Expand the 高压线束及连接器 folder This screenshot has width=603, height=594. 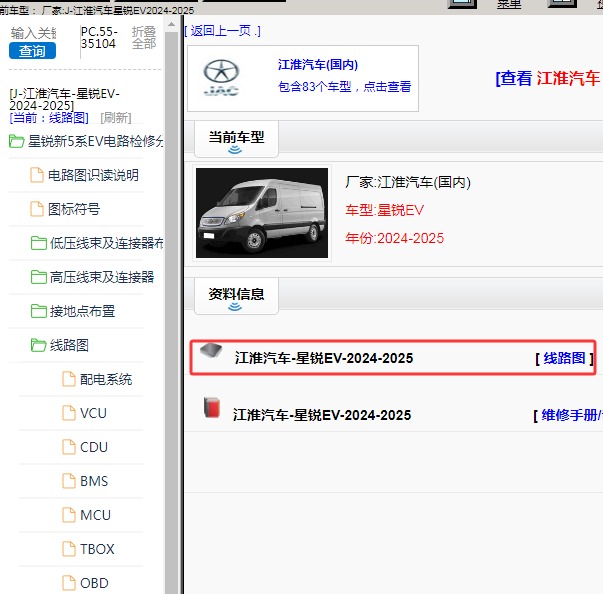click(x=92, y=277)
